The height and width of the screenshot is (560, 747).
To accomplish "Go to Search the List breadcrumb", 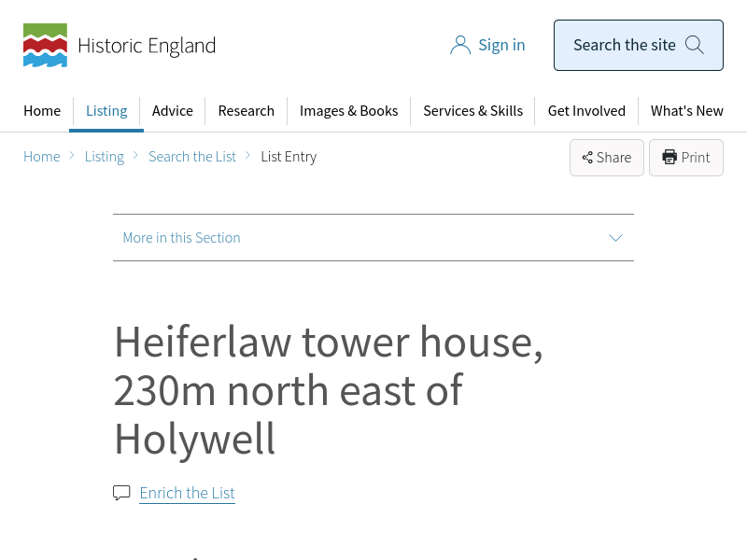I will coord(192,157).
